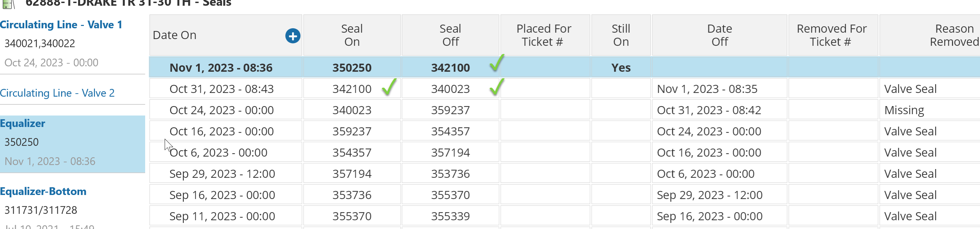Click the blue plus icon beside Date On
The image size is (980, 229).
tap(293, 36)
